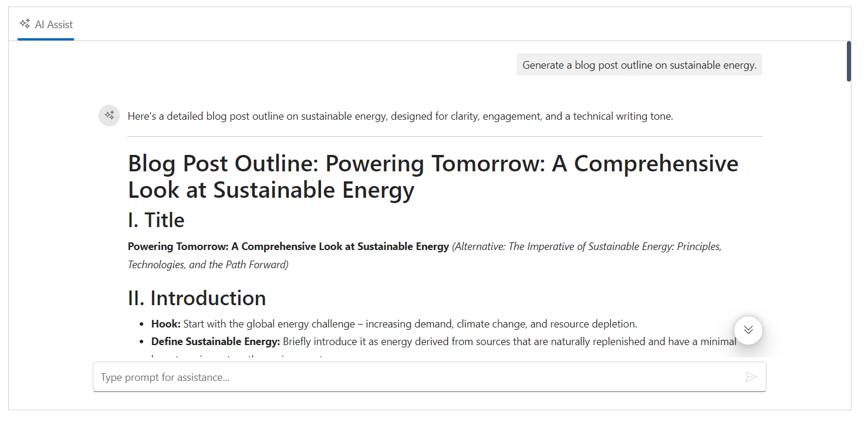Image resolution: width=868 pixels, height=429 pixels.
Task: Click the vertical scrollbar thumb
Action: (x=849, y=61)
